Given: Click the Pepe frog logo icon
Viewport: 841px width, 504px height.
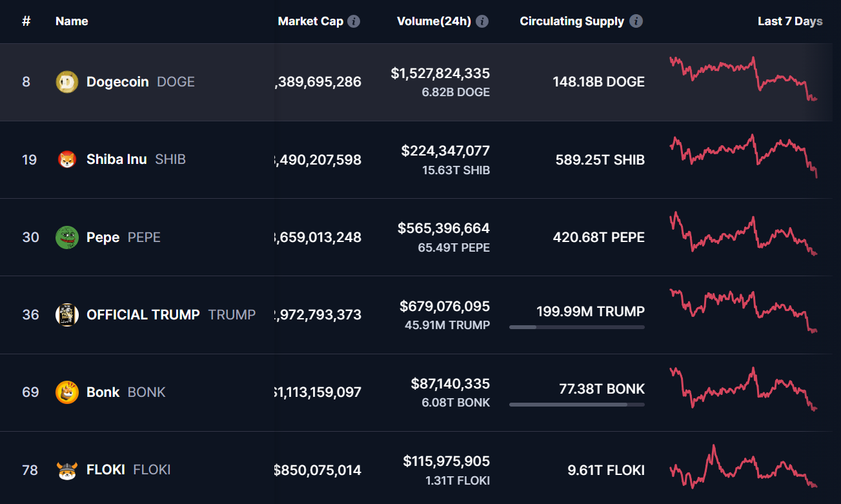Looking at the screenshot, I should point(67,237).
